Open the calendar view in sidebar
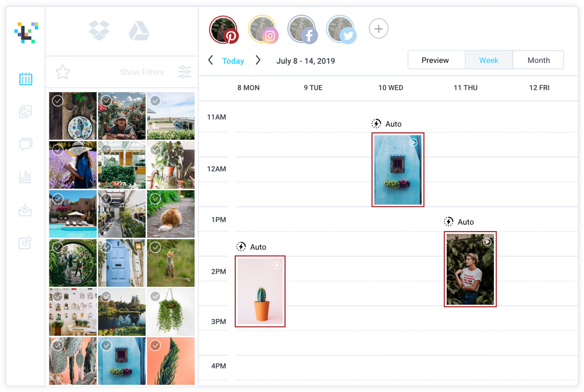 26,79
